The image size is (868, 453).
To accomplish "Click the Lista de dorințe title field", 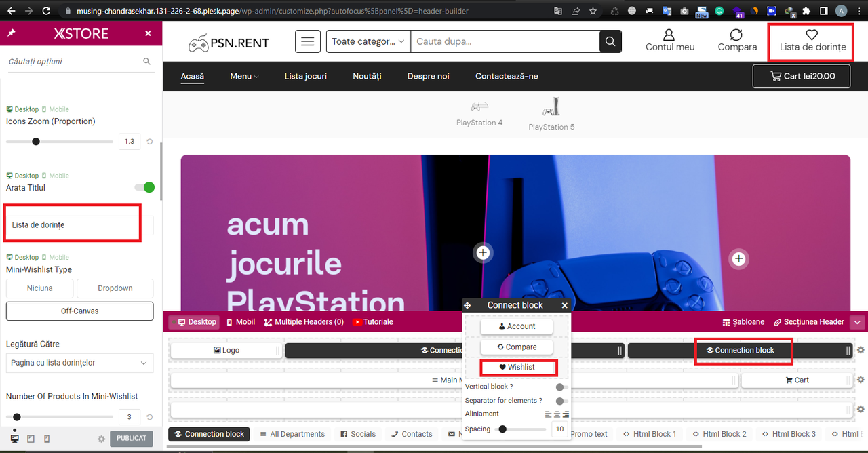I will [80, 225].
